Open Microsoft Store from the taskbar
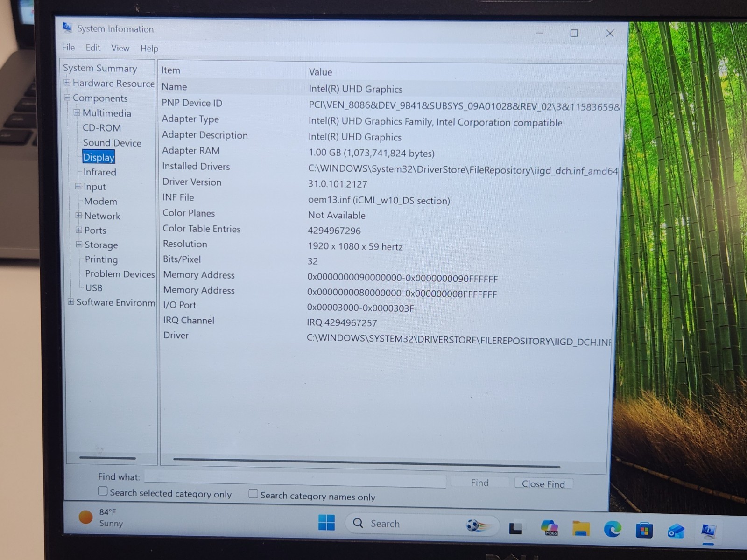 (644, 531)
